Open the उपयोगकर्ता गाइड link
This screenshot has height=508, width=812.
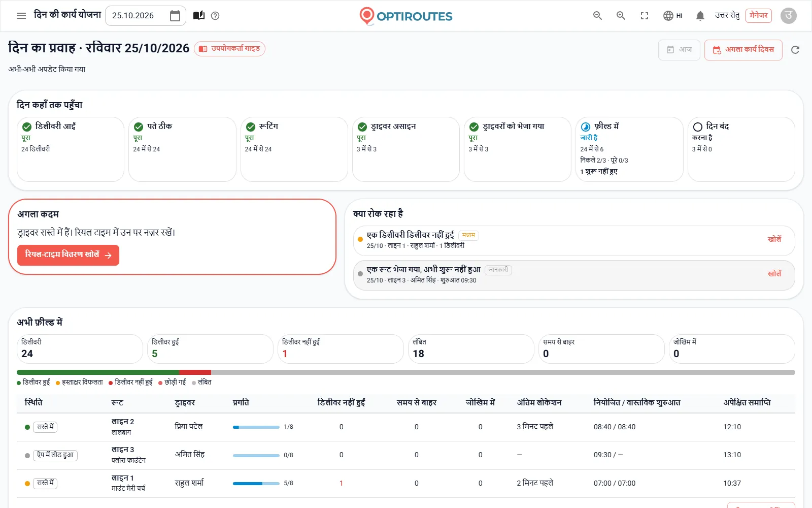(229, 49)
